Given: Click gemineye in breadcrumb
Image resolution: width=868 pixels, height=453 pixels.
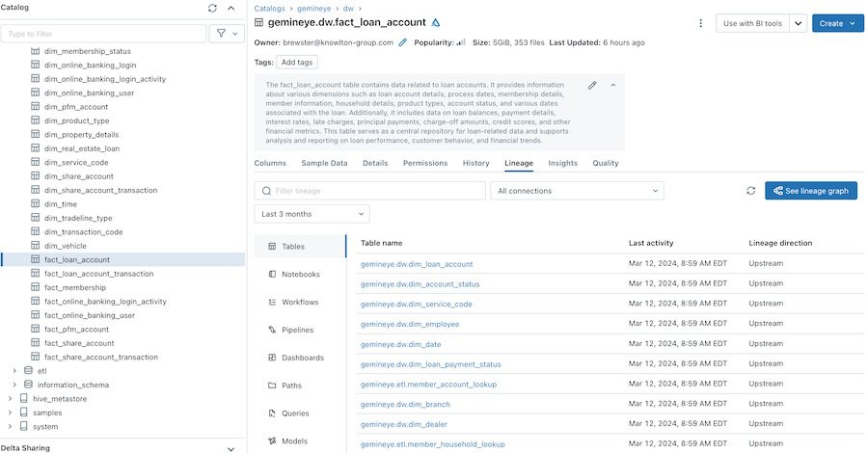Looking at the screenshot, I should click(x=313, y=9).
